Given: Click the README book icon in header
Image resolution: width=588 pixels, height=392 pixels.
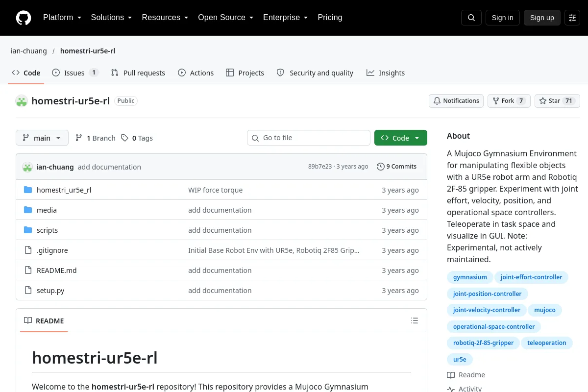Looking at the screenshot, I should click(28, 320).
